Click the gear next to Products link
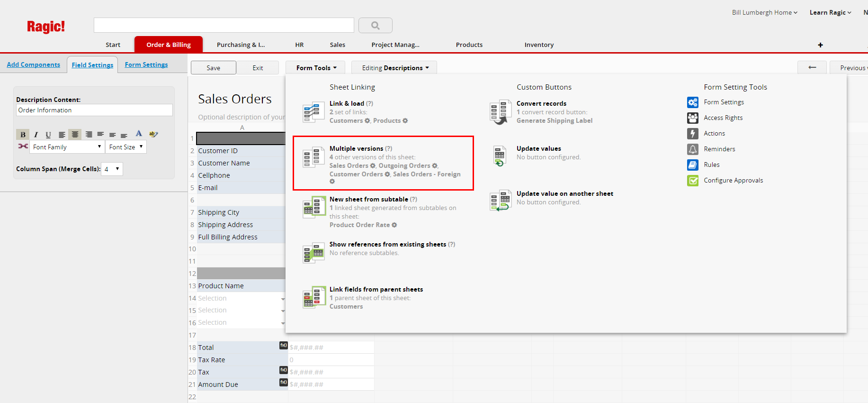The width and height of the screenshot is (868, 403). pyautogui.click(x=405, y=121)
